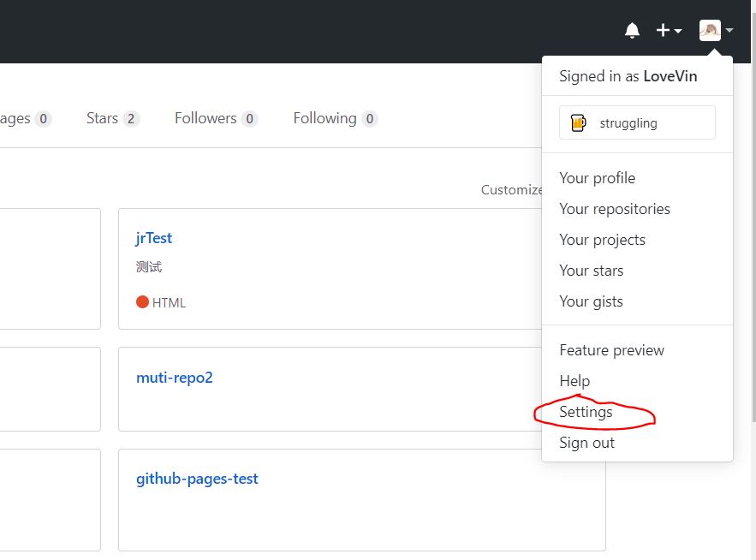This screenshot has height=560, width=756.
Task: Select Your gists
Action: tap(591, 301)
